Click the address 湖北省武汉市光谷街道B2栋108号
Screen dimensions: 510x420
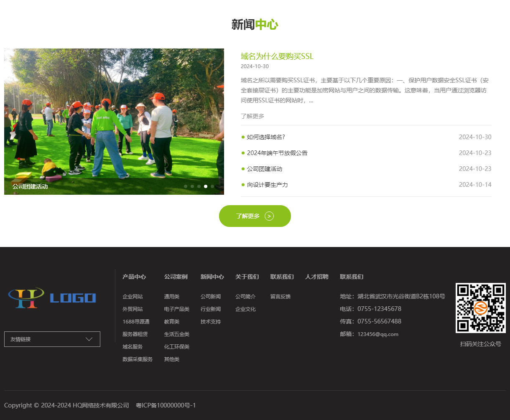coord(401,296)
